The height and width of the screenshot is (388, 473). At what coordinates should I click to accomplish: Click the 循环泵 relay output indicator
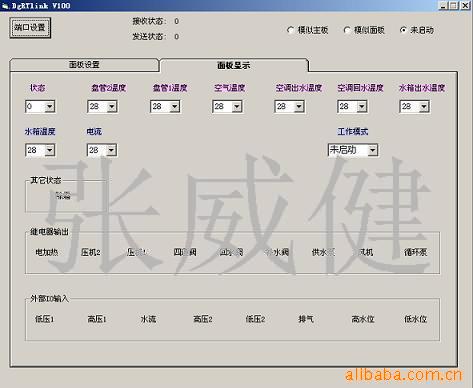415,252
